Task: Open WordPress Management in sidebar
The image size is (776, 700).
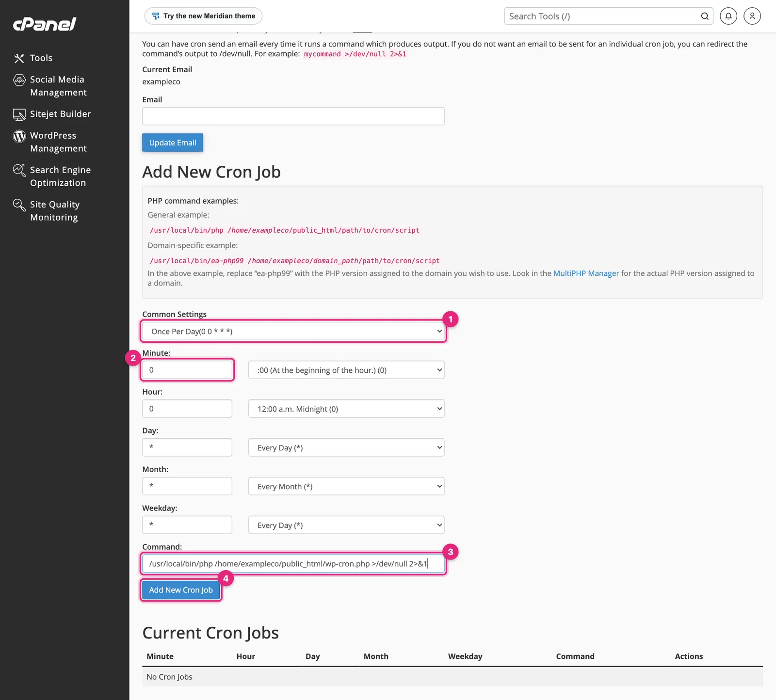Action: (58, 142)
